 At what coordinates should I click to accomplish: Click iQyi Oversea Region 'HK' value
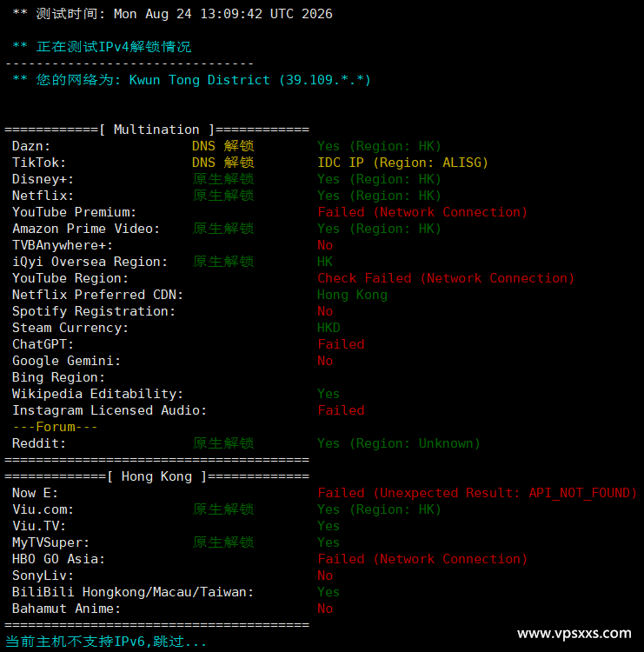325,262
